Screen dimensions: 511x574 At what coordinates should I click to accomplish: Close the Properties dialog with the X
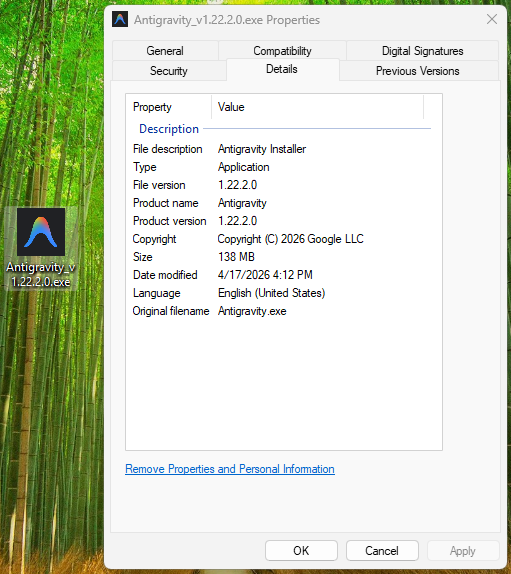(492, 19)
